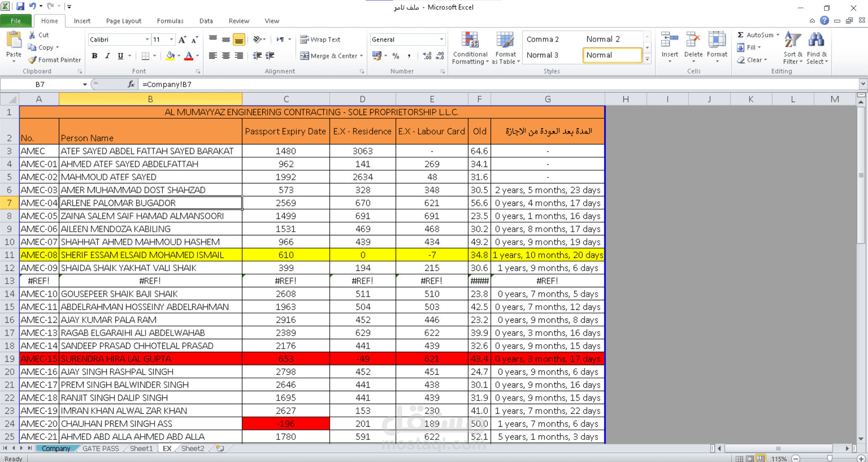Click the Undo arrow icon
This screenshot has width=868, height=462.
point(33,6)
